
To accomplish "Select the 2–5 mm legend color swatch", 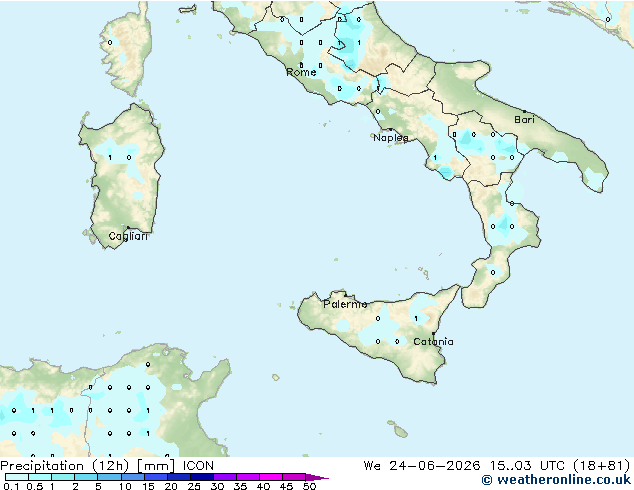I will coord(86,477).
